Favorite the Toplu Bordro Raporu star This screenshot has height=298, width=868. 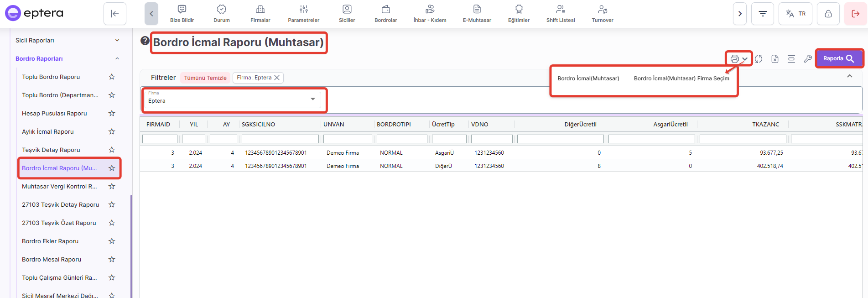[x=112, y=77]
